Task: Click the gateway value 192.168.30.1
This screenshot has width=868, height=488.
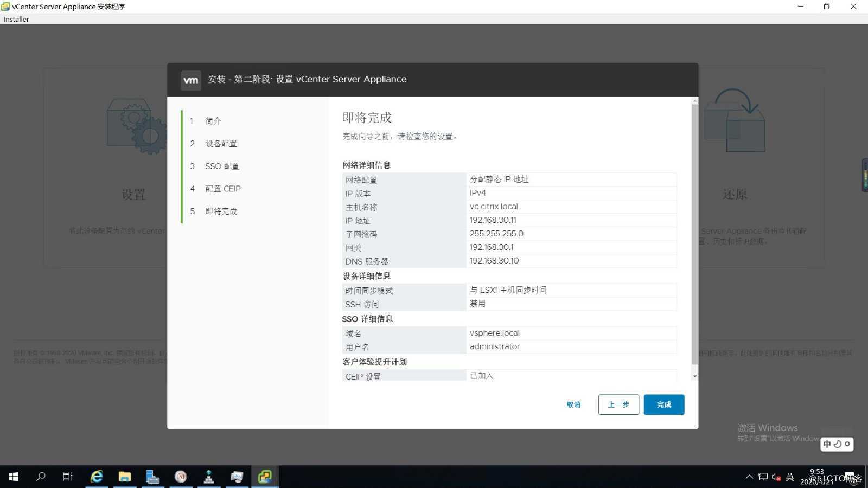Action: 492,247
